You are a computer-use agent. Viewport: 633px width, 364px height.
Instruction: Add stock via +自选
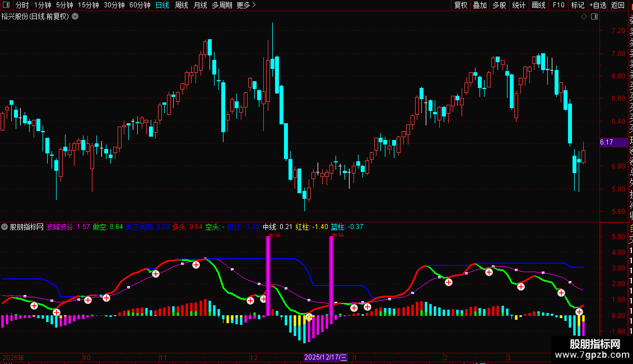coord(598,5)
